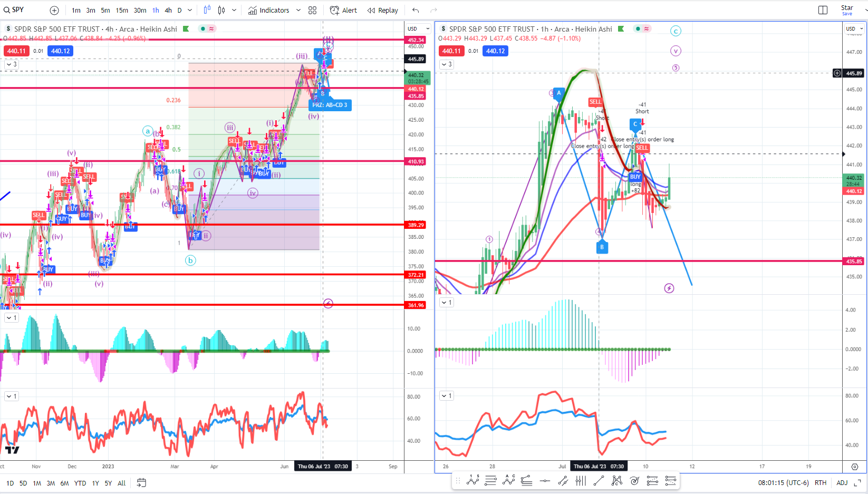Select the Elliott impulse wave 1-5 tool
This screenshot has width=868, height=494.
coord(473,480)
